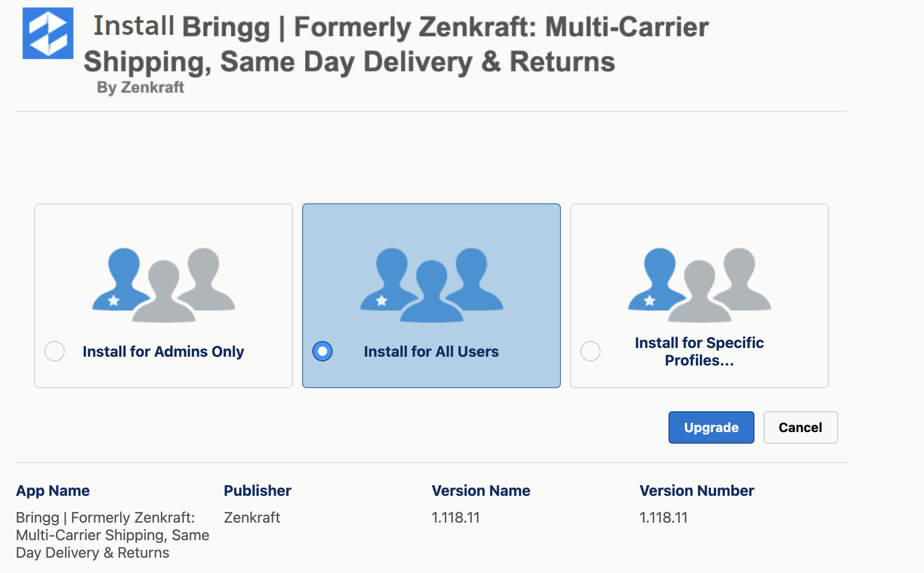Open Install for Specific Profiles… option text
The height and width of the screenshot is (573, 924).
pyautogui.click(x=699, y=352)
